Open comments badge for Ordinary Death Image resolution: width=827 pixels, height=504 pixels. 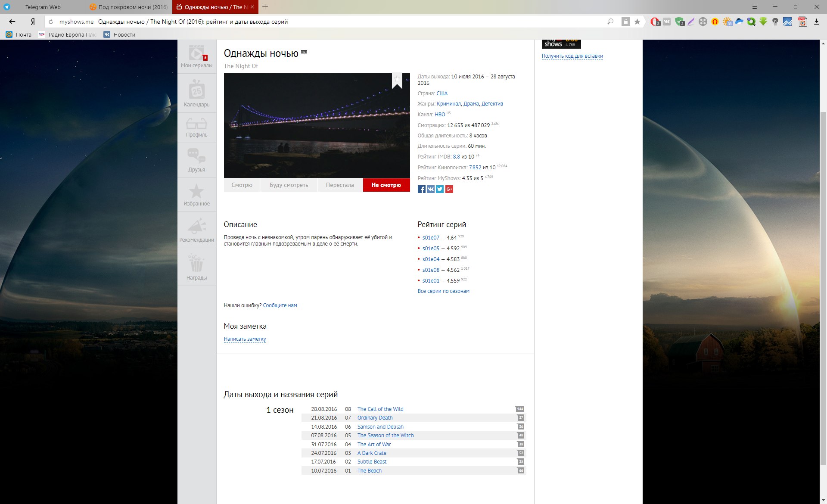coord(521,418)
